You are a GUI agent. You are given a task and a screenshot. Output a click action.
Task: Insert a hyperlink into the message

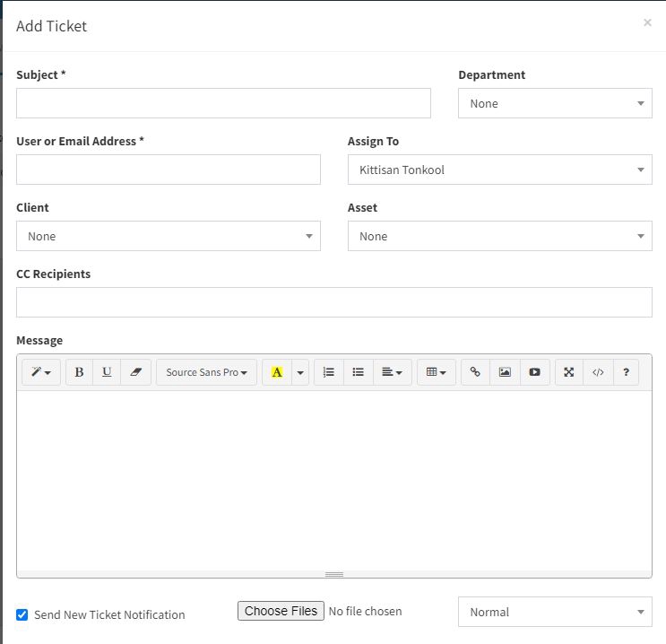tap(475, 372)
